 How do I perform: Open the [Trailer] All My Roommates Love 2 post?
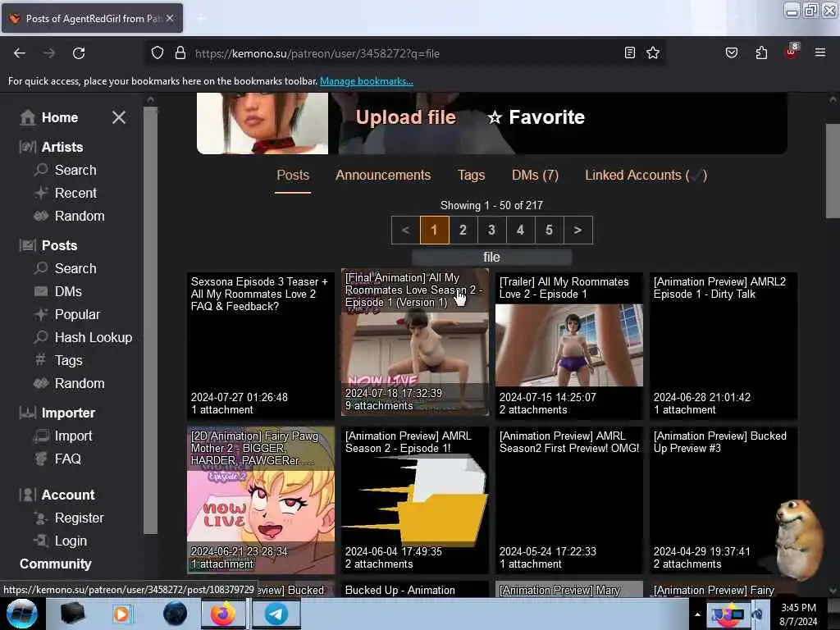569,345
